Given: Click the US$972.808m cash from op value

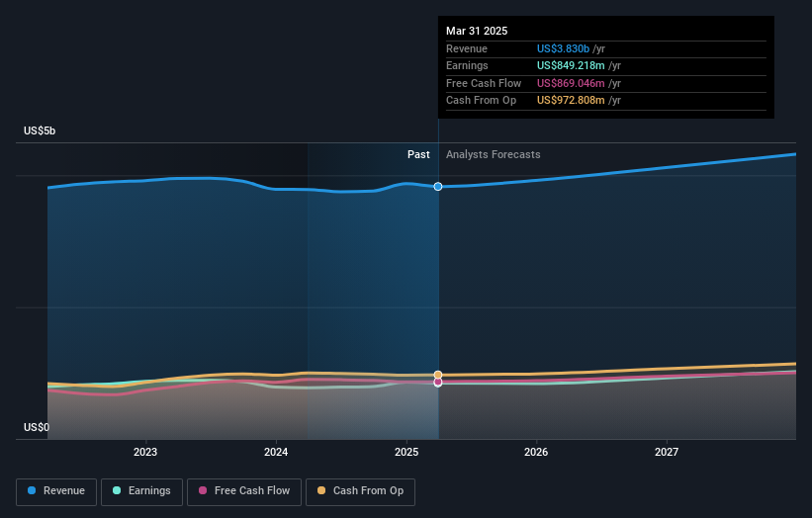Looking at the screenshot, I should tap(571, 101).
